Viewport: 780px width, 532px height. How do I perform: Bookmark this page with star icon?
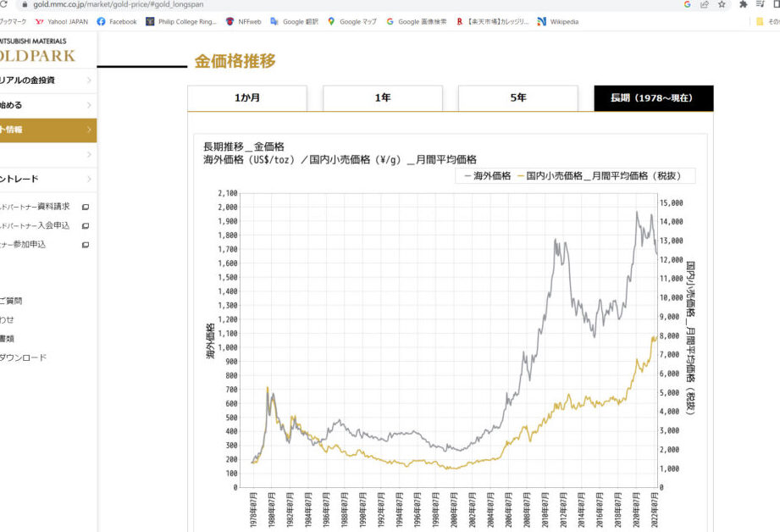722,4
